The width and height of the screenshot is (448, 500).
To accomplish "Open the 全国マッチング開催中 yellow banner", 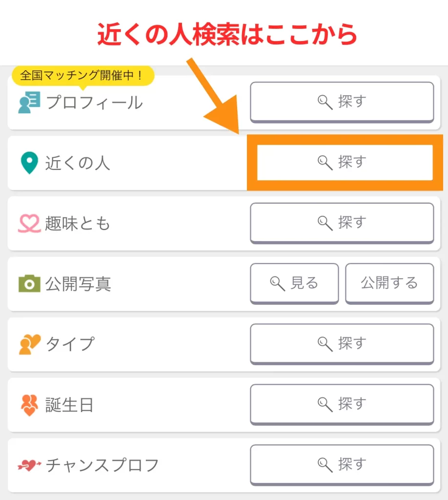I will coord(82,76).
